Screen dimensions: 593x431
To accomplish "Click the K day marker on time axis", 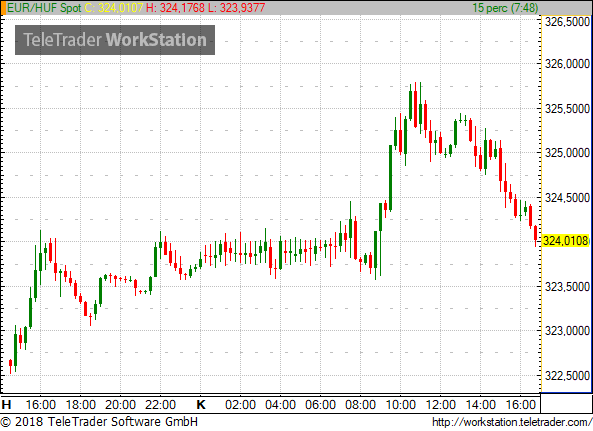I will click(x=201, y=405).
